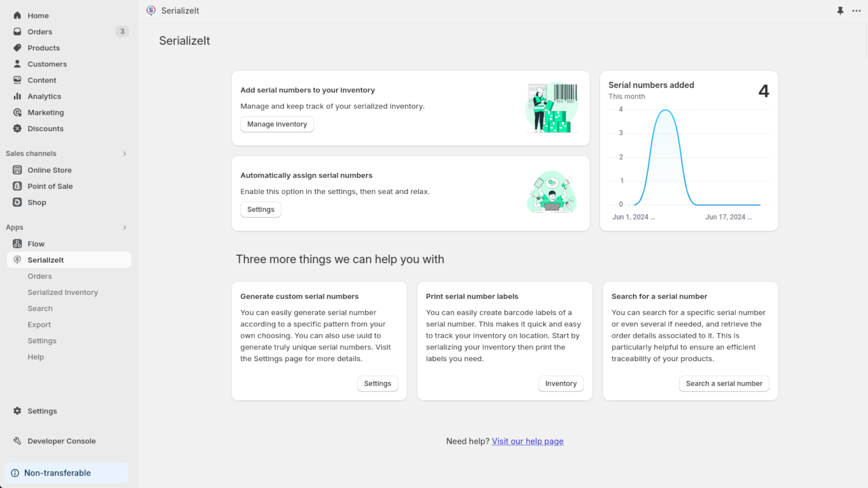868x488 pixels.
Task: Click Settings in Automatically assign card
Action: pyautogui.click(x=261, y=209)
